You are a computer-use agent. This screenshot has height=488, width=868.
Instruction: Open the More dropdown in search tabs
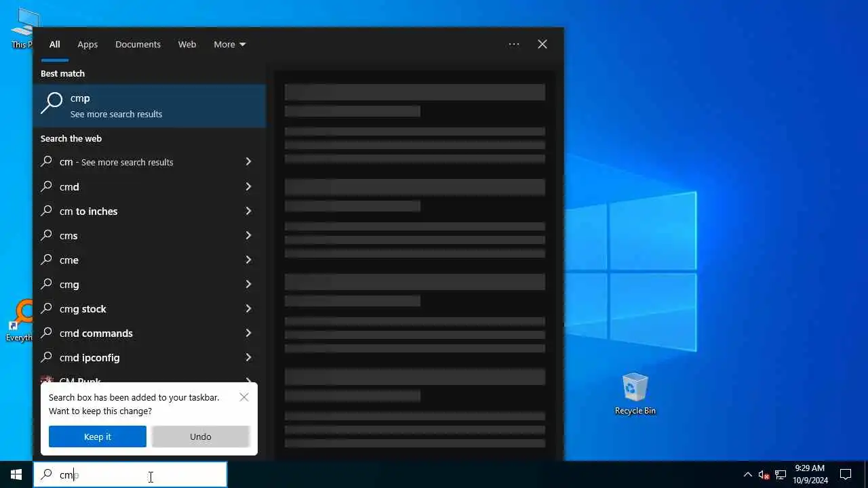tap(230, 44)
